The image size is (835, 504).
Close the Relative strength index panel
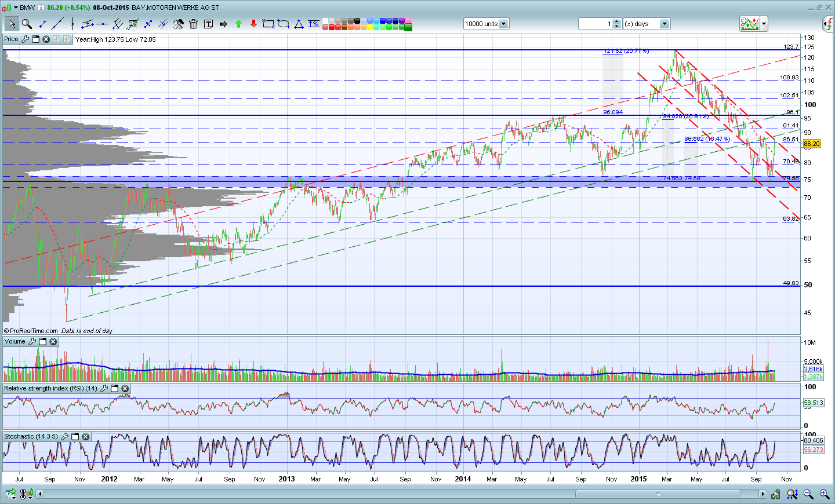[125, 389]
